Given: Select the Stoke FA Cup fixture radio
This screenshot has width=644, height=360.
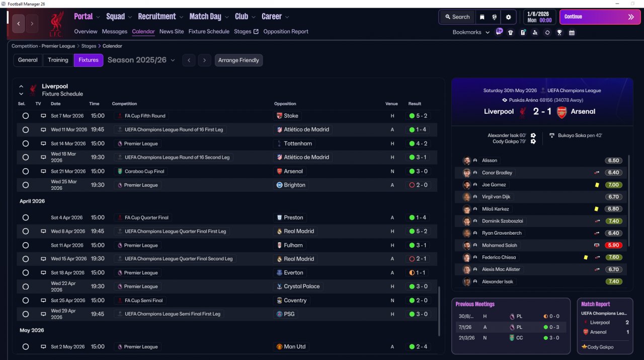Looking at the screenshot, I should tap(26, 116).
